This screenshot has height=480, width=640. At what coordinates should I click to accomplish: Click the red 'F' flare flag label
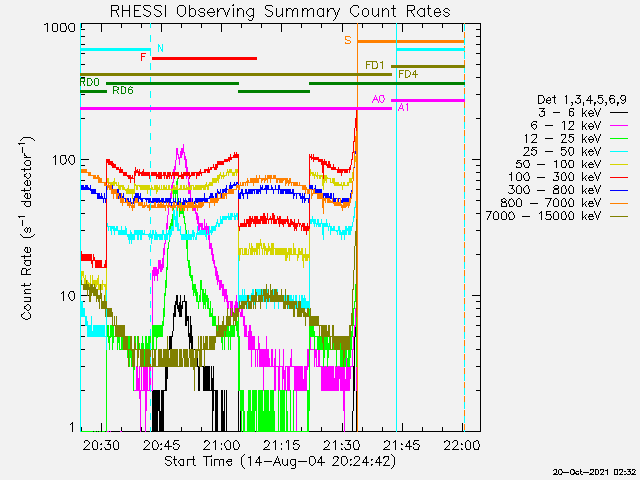click(143, 57)
